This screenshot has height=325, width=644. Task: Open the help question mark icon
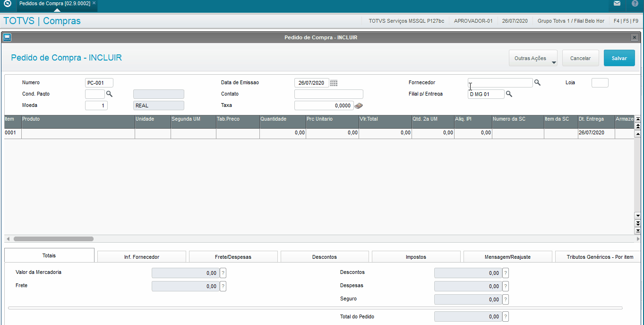click(635, 3)
